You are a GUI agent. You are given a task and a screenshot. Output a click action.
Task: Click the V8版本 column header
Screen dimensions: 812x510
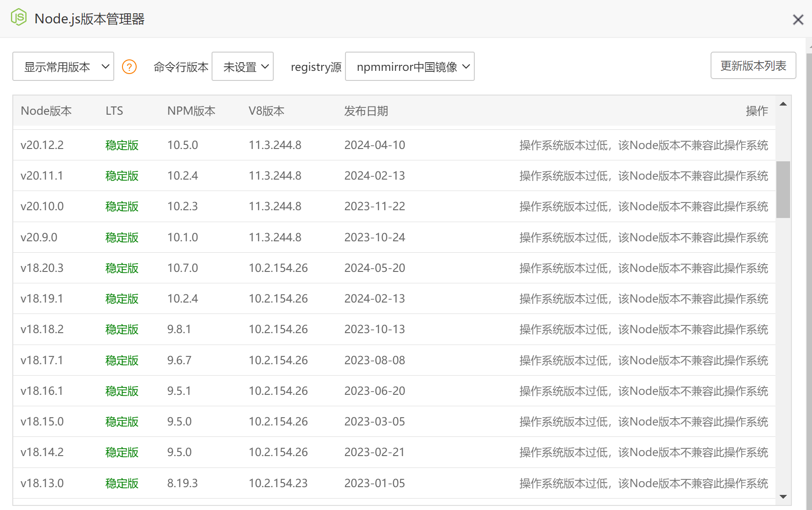coord(266,111)
